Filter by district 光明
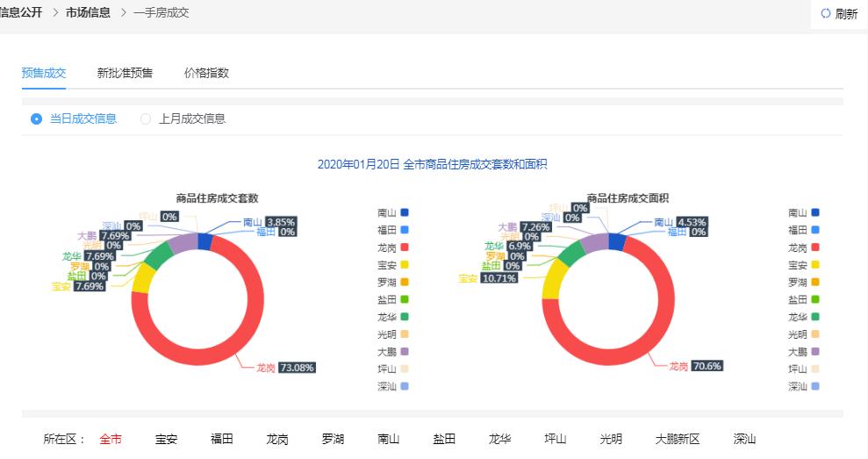Image resolution: width=868 pixels, height=459 pixels. point(611,439)
